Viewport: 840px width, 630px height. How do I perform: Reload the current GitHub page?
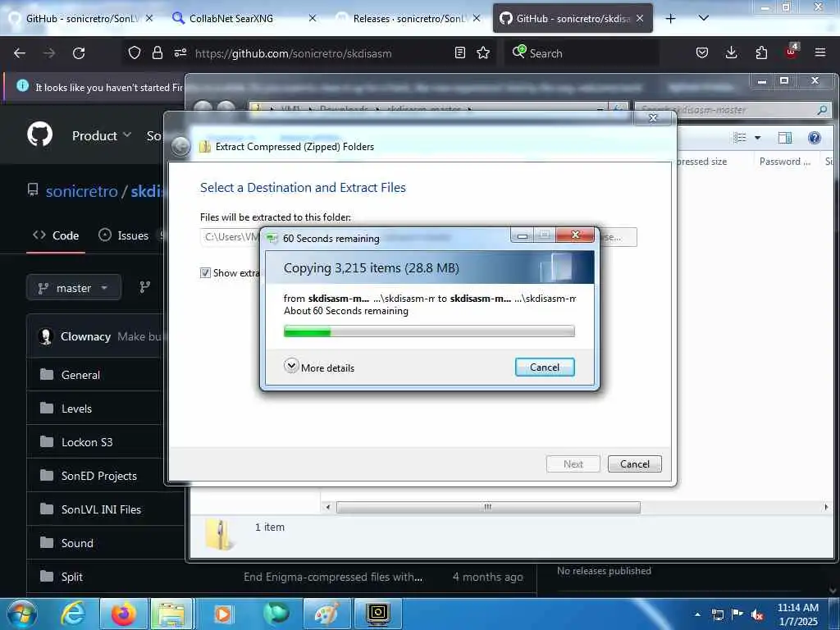79,53
